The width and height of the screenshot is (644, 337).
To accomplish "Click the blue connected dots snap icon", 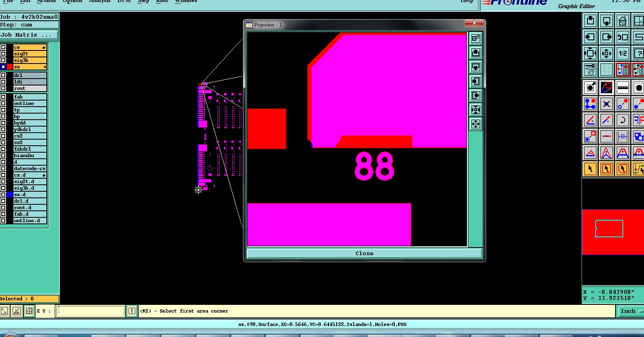I will coord(590,104).
